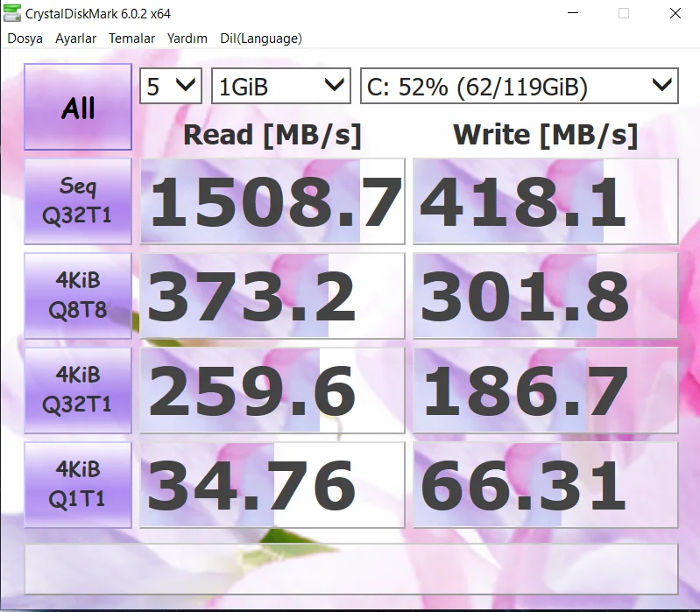Select the 259.6 read result

click(272, 390)
